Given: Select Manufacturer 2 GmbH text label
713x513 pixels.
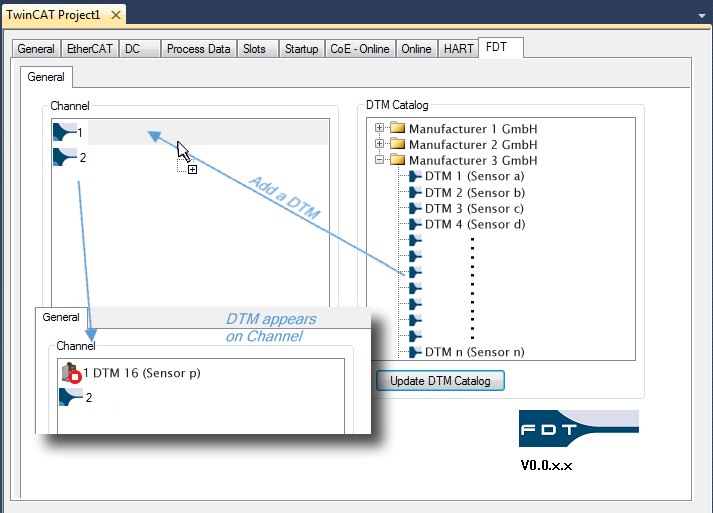Looking at the screenshot, I should (473, 145).
